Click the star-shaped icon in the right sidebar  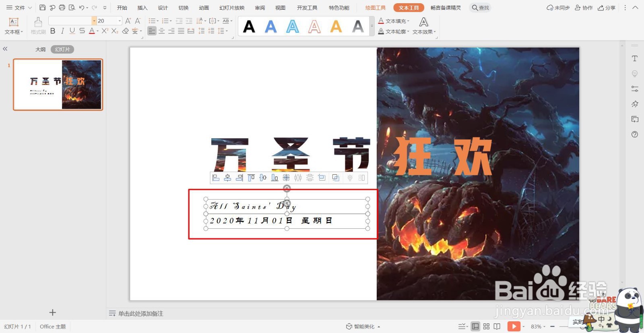pyautogui.click(x=635, y=104)
